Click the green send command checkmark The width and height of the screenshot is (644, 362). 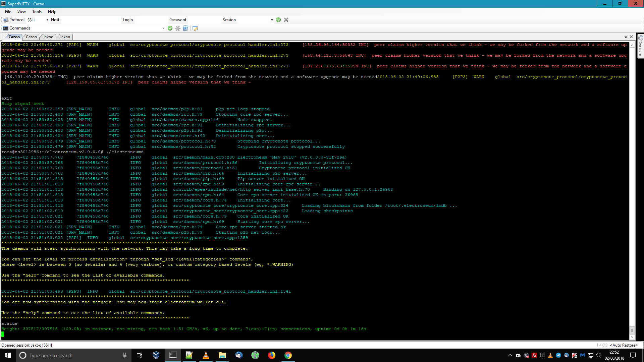pyautogui.click(x=170, y=28)
